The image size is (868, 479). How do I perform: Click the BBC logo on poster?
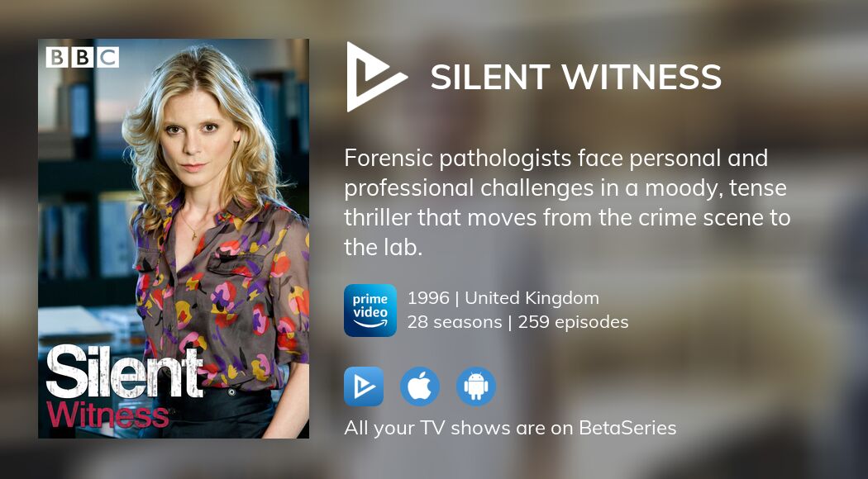coord(83,58)
